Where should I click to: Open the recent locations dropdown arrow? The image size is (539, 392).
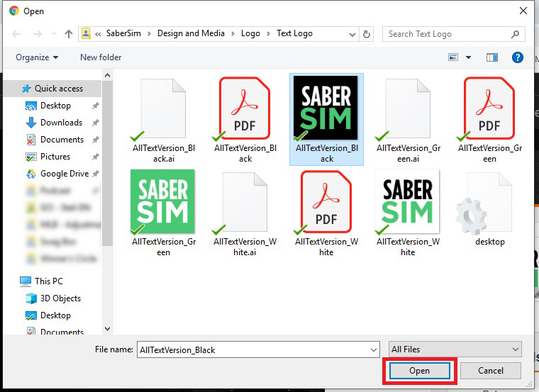point(54,33)
